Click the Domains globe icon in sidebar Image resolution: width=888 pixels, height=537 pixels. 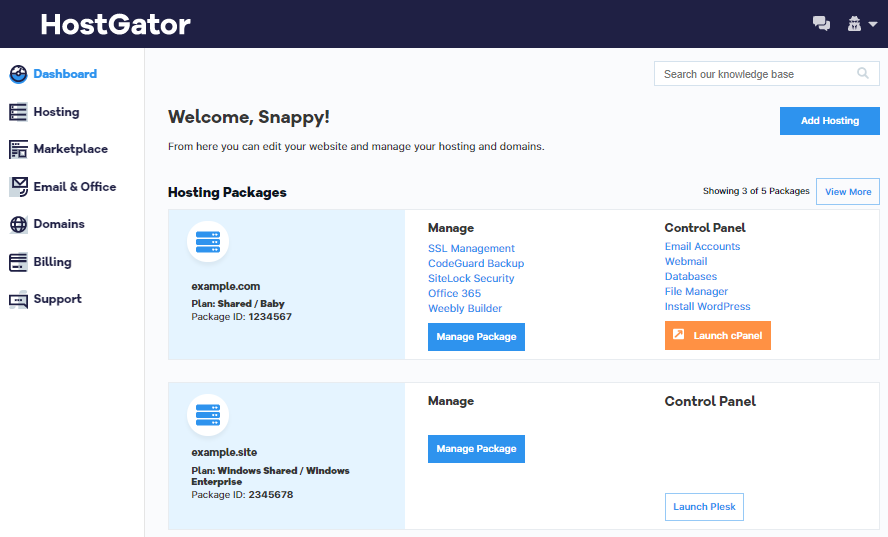pyautogui.click(x=18, y=224)
